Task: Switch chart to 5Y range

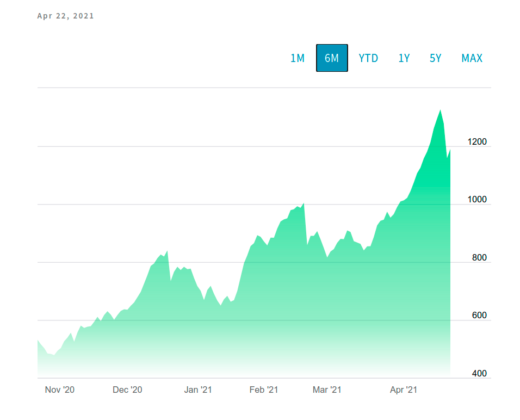Action: [x=436, y=58]
